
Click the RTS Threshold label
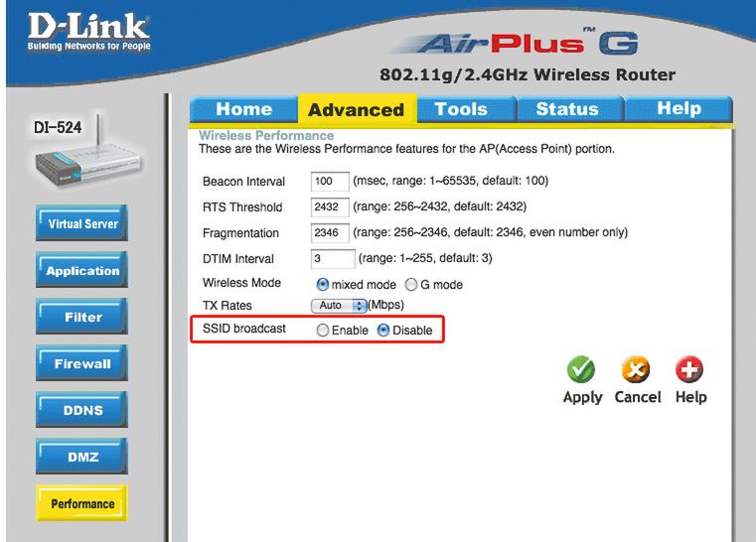[242, 207]
